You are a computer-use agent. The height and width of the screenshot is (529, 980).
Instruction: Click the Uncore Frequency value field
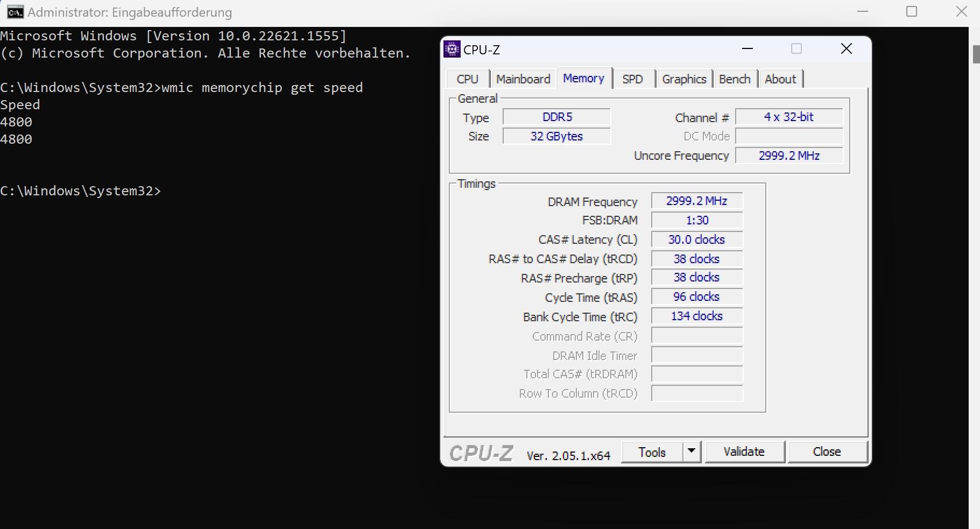tap(789, 156)
